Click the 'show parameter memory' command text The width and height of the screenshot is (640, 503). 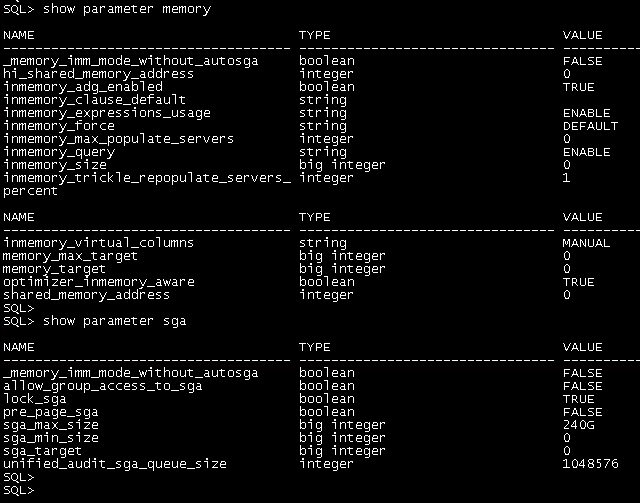(122, 9)
